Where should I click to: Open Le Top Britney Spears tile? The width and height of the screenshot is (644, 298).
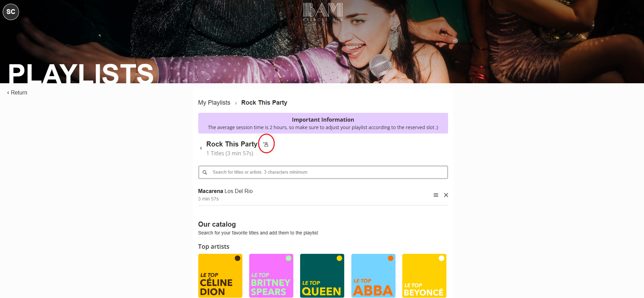271,276
